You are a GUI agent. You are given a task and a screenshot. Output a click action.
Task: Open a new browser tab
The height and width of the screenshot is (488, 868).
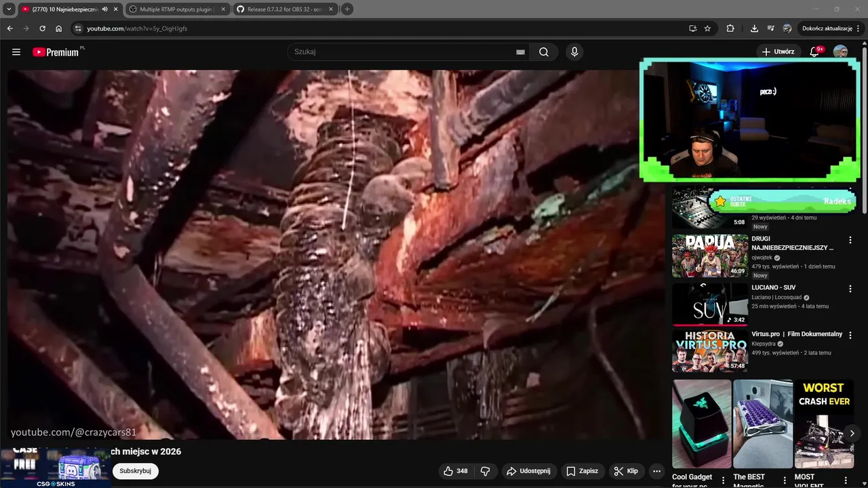click(347, 9)
